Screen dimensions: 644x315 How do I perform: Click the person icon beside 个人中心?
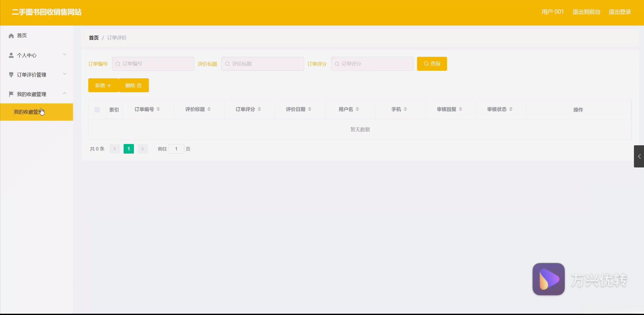tap(11, 55)
